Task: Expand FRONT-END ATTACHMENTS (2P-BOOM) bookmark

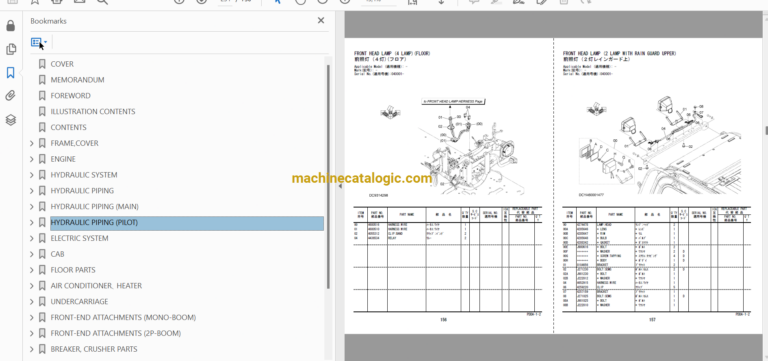Action: click(32, 334)
